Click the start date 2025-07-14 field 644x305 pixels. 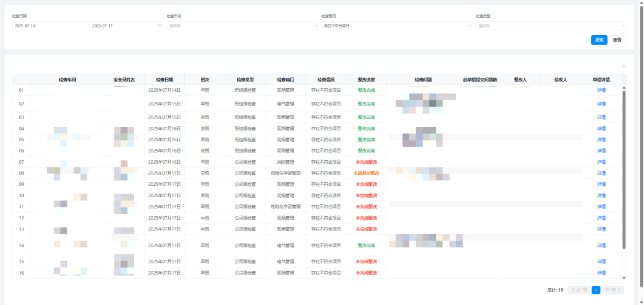pyautogui.click(x=25, y=26)
